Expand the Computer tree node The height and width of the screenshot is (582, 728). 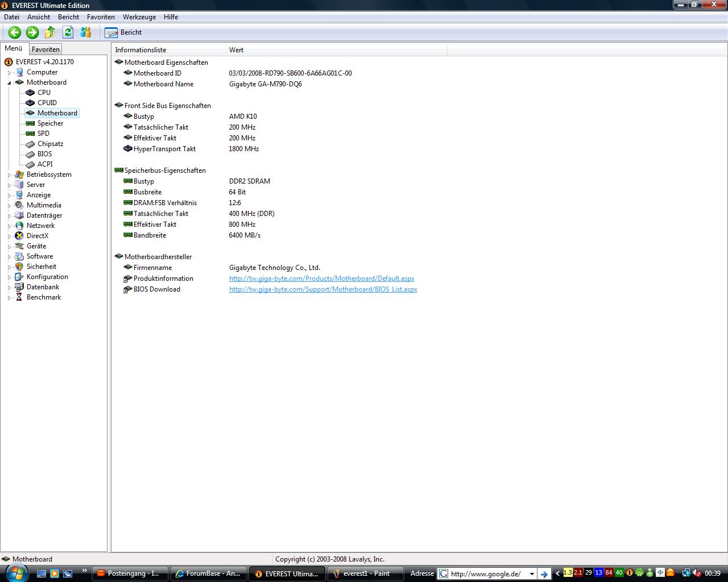coord(9,72)
